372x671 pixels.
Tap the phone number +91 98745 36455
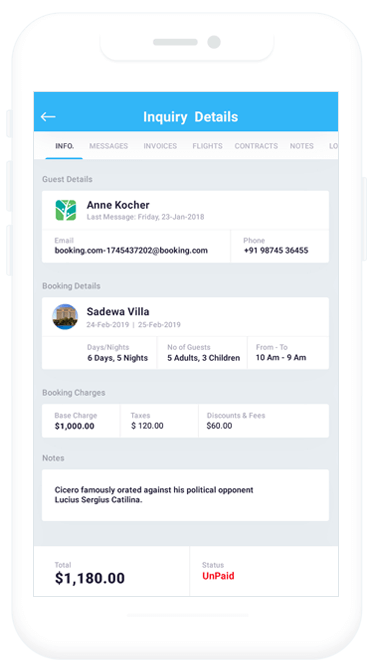point(276,251)
